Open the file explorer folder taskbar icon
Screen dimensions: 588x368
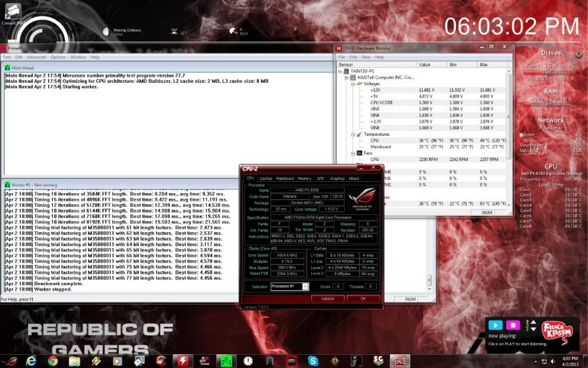pos(74,361)
